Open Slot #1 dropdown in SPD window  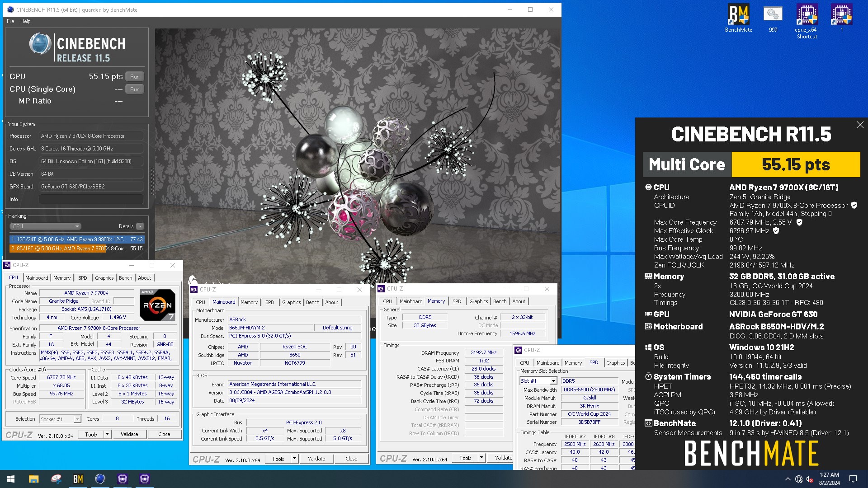point(538,381)
